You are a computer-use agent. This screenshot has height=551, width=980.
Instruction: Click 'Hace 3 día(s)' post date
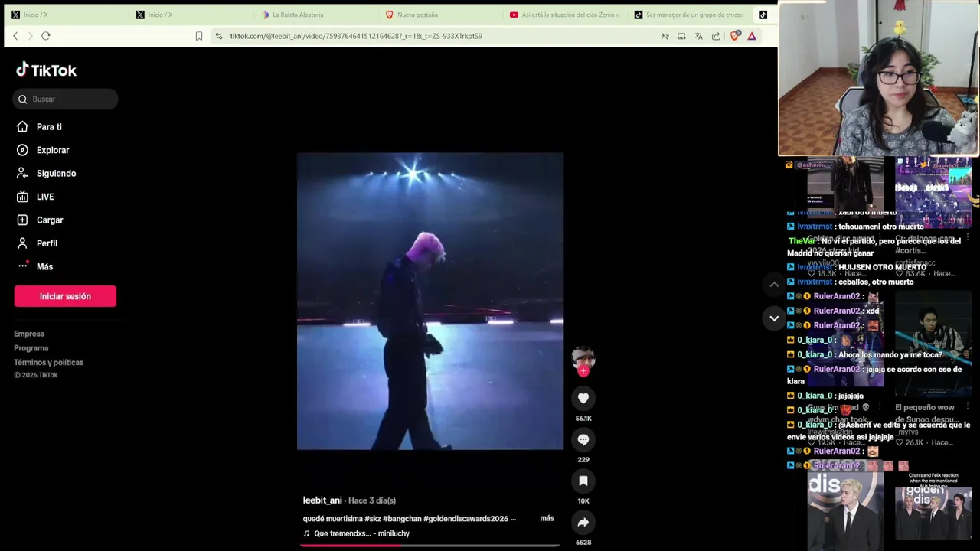click(x=372, y=500)
